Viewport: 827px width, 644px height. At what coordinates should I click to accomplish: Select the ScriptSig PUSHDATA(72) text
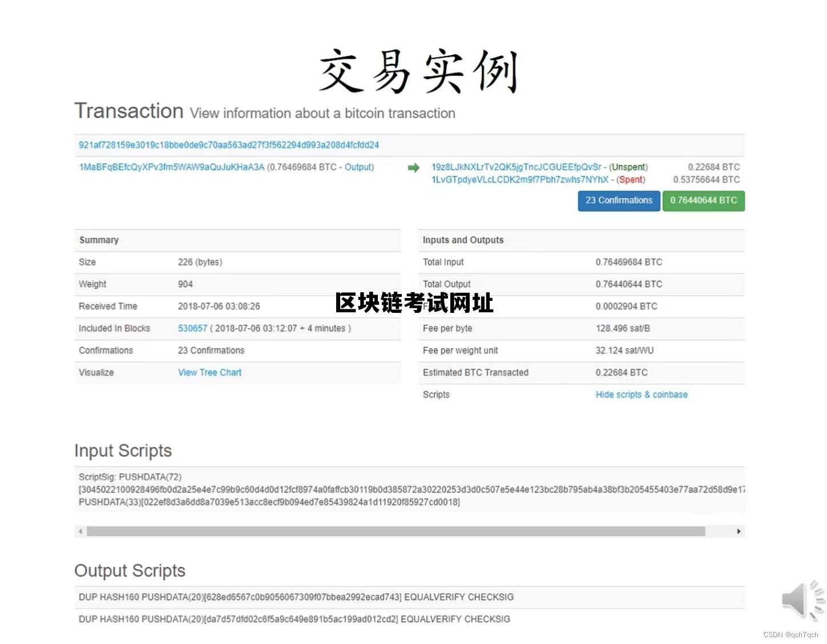(x=131, y=477)
